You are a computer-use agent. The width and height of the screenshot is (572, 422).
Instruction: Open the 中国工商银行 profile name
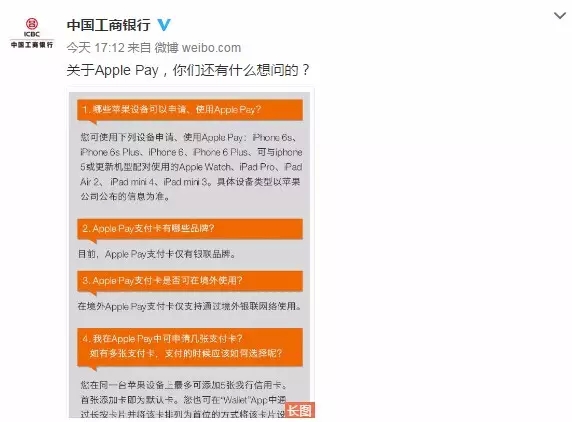108,25
